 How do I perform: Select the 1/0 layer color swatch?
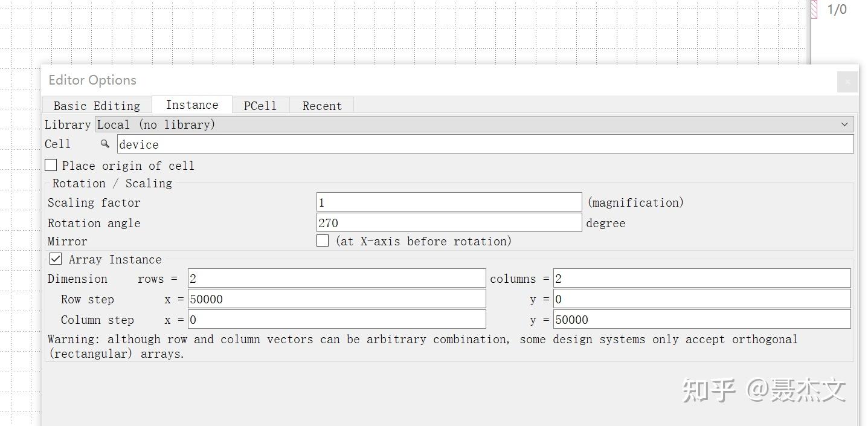point(814,9)
